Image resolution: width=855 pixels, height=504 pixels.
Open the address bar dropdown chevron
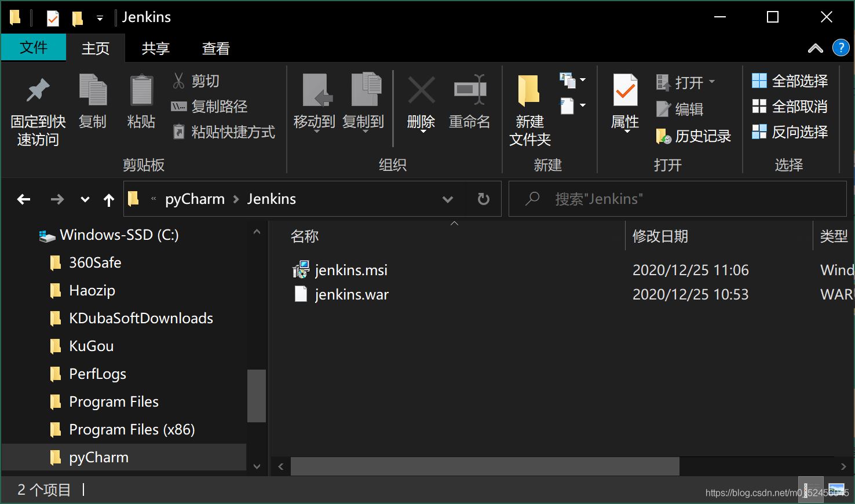click(x=447, y=199)
